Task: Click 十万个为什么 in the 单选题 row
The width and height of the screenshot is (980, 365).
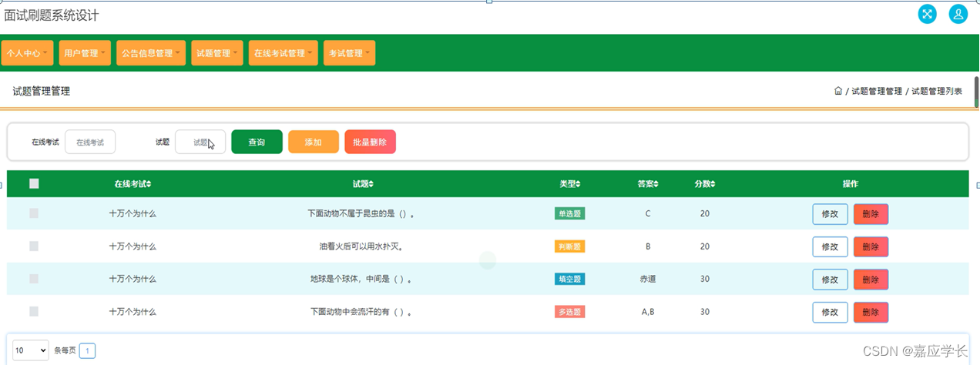Action: [x=133, y=213]
